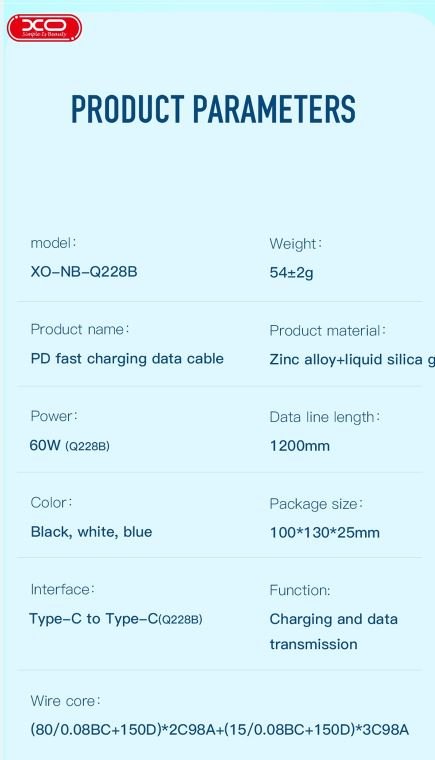This screenshot has width=435, height=760.
Task: Click the PD fast charging data cable text
Action: pyautogui.click(x=127, y=359)
